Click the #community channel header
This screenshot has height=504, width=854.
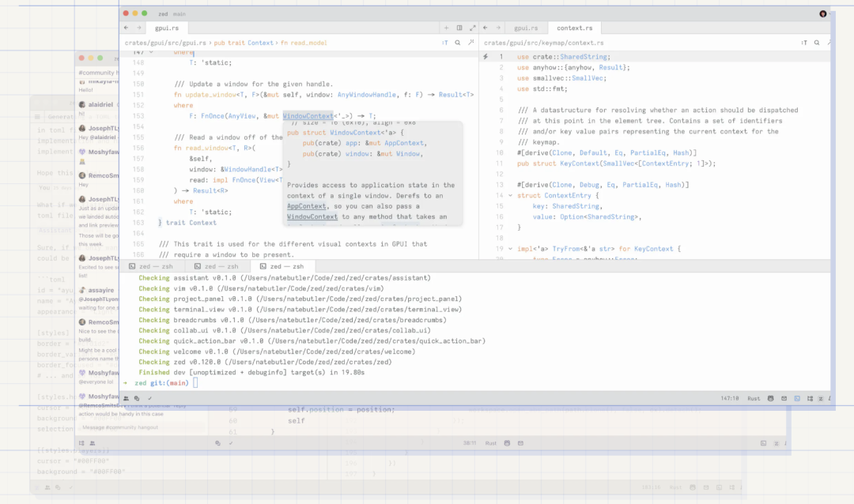pos(97,73)
